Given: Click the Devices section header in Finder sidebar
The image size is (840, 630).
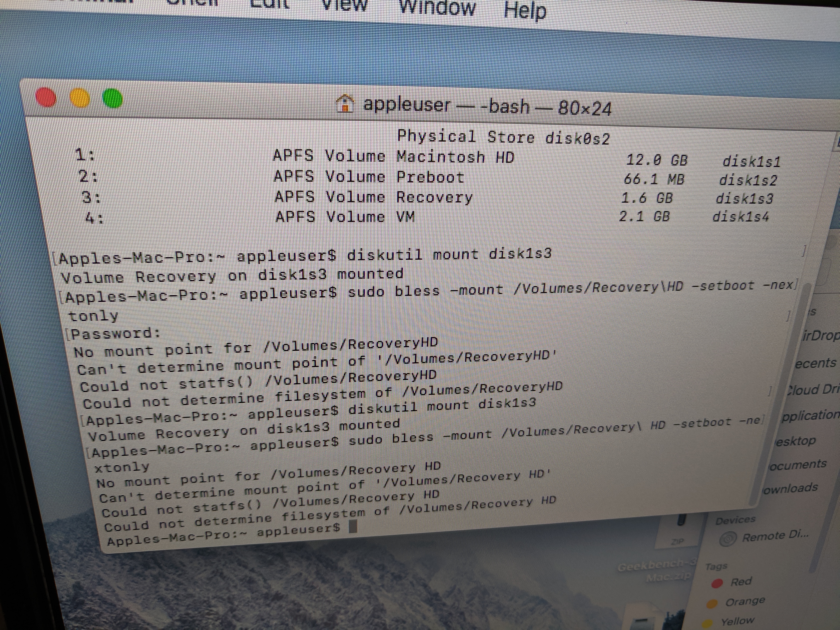Looking at the screenshot, I should [736, 519].
